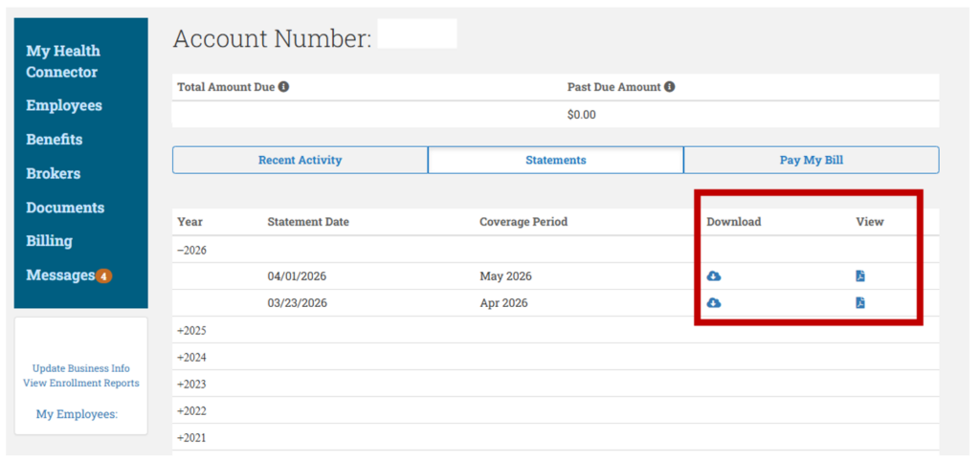Viewport: 980px width, 462px height.
Task: Click info icon beside Past Due Amount
Action: pos(669,87)
